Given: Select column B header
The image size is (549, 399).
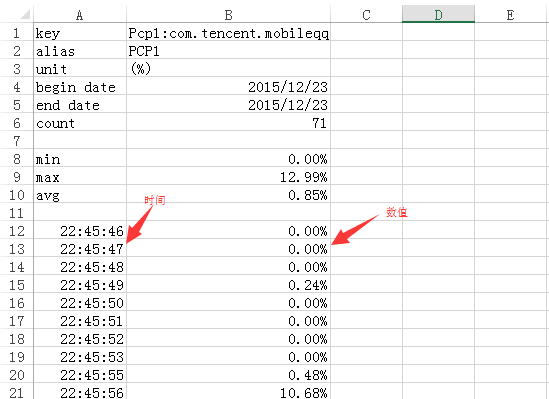Looking at the screenshot, I should (228, 15).
